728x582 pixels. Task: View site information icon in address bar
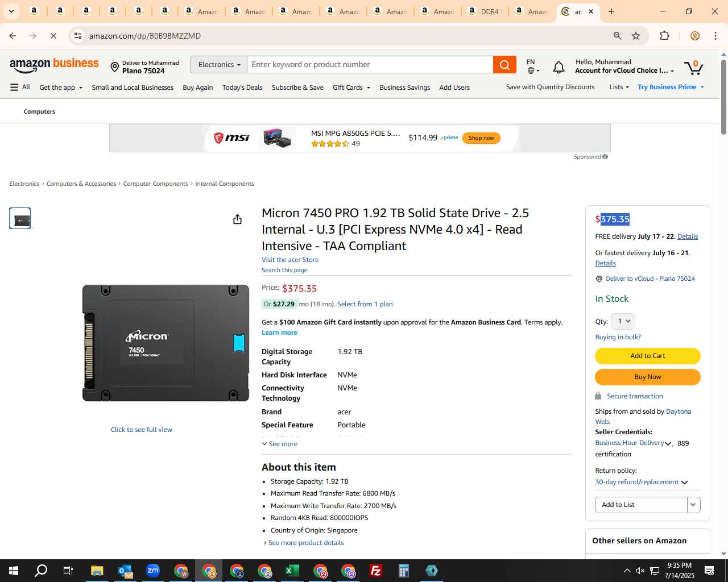[x=78, y=36]
